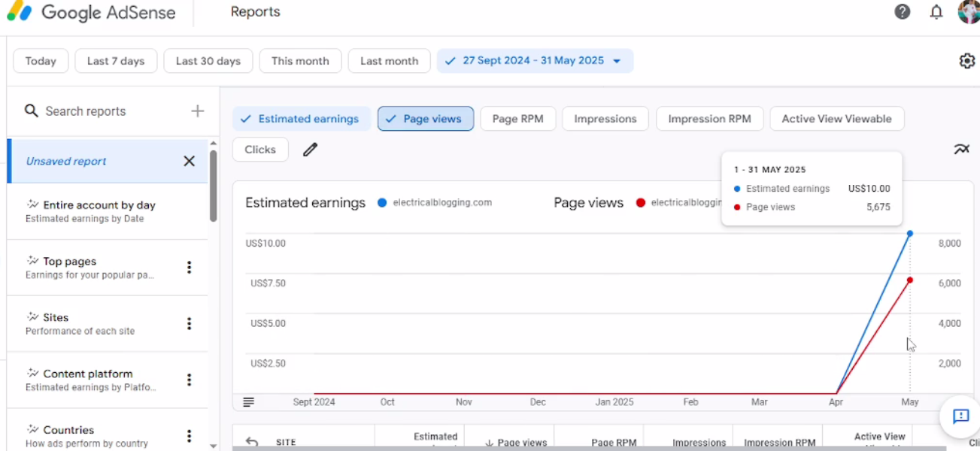Click the Sept 2024 axis label
Image resolution: width=980 pixels, height=451 pixels.
(314, 402)
